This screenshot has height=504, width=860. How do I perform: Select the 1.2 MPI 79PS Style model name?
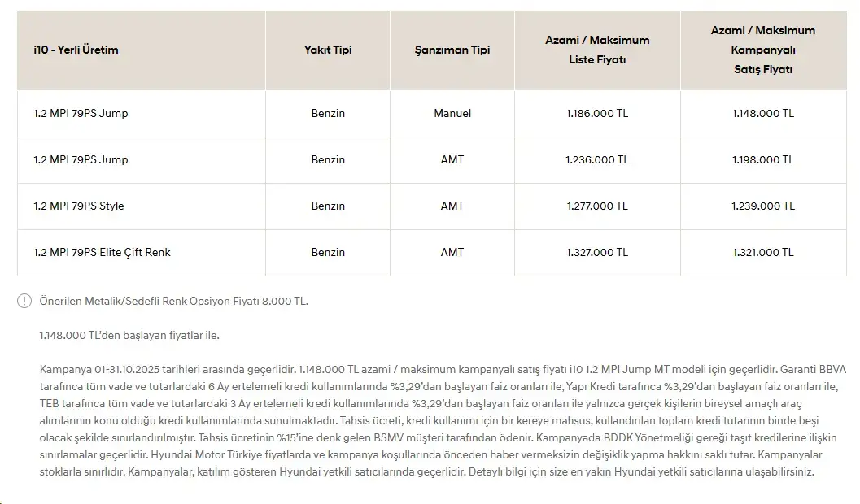click(79, 206)
